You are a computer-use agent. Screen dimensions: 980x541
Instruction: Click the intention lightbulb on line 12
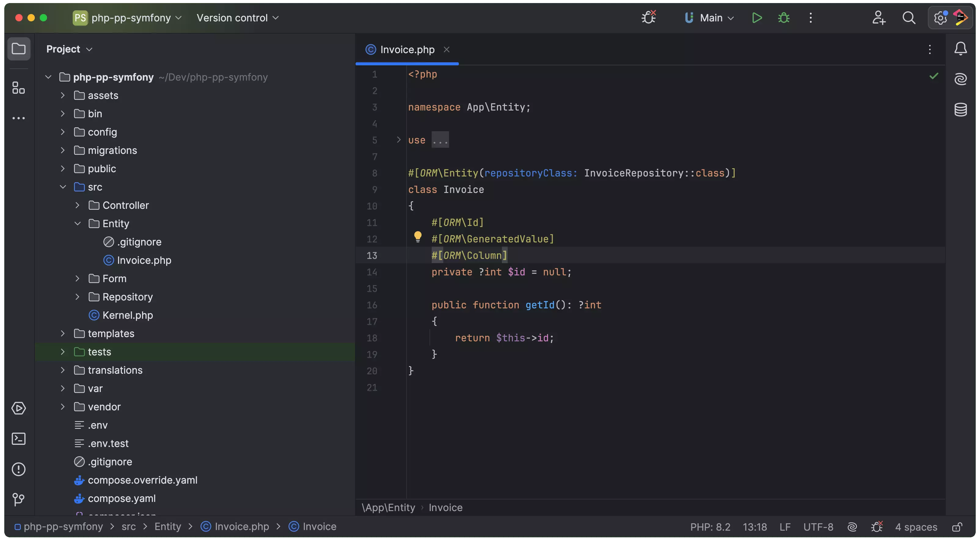417,237
